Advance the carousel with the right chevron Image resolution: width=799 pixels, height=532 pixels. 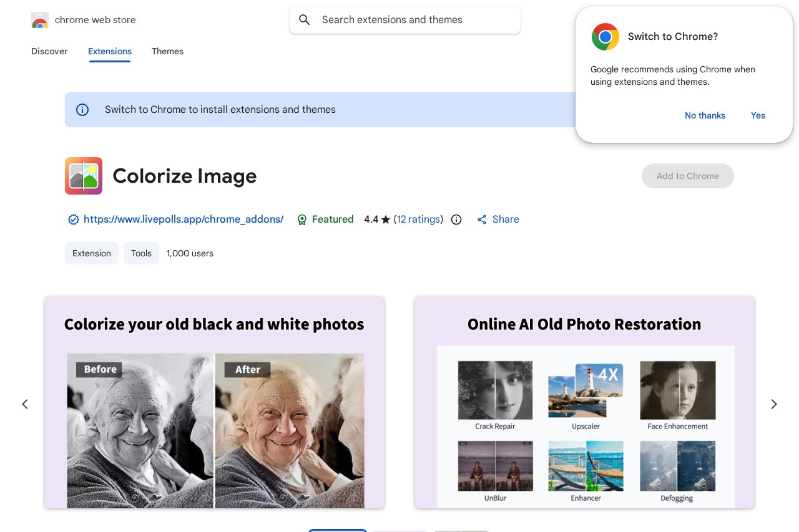pos(773,404)
